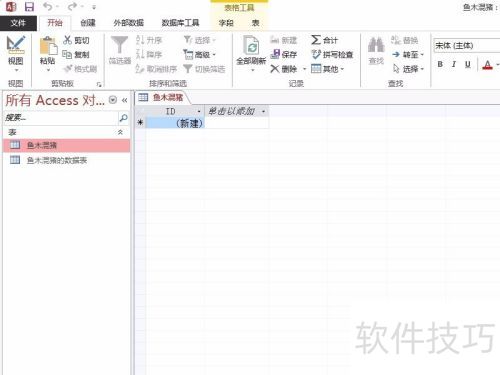500x375 pixels.
Task: Switch to the 字段 ribbon tab
Action: coord(226,23)
